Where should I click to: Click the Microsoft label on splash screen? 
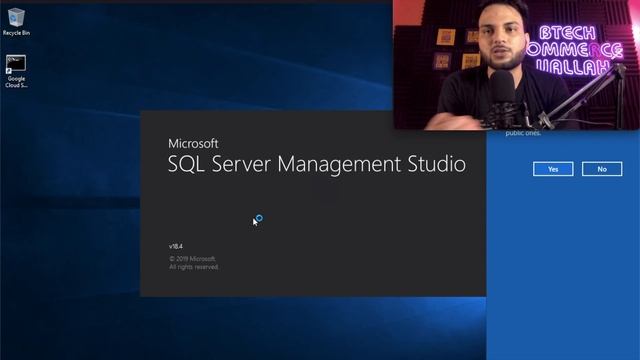point(193,143)
